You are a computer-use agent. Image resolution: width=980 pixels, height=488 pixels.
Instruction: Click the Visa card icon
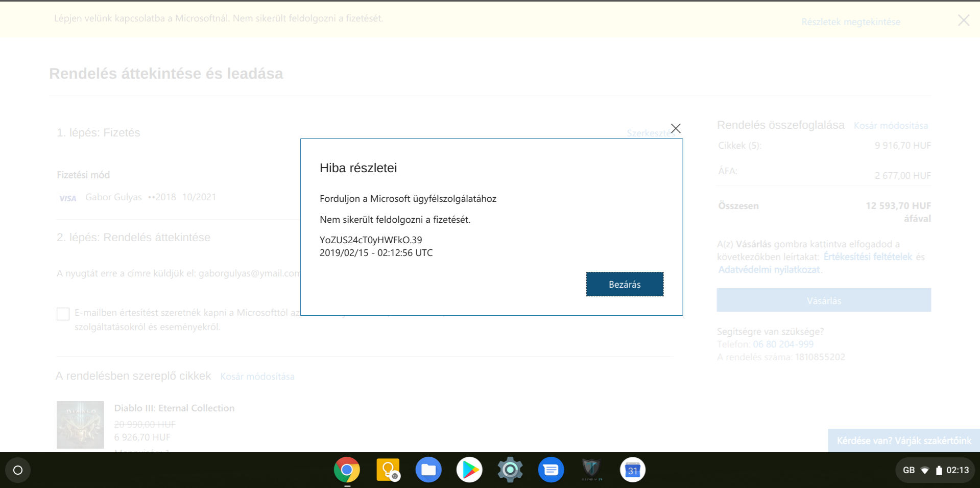67,198
